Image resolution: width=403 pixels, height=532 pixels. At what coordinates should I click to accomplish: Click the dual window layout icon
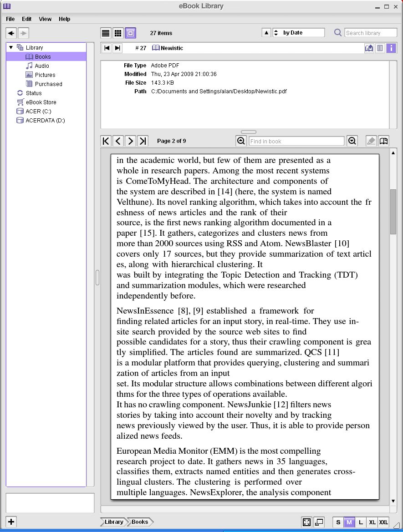point(319,522)
